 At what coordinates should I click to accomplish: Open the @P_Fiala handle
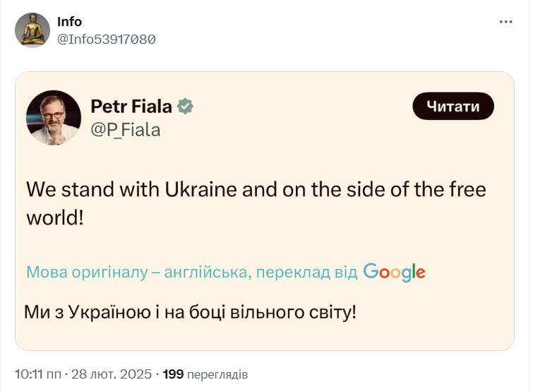pos(126,130)
